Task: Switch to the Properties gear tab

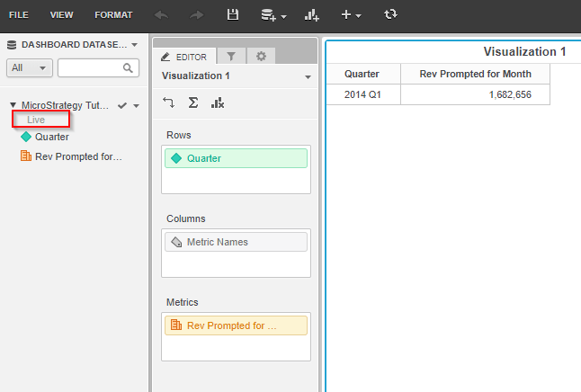Action: tap(261, 56)
